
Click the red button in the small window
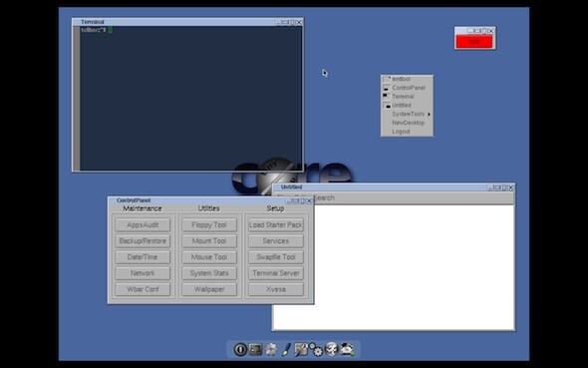click(474, 42)
